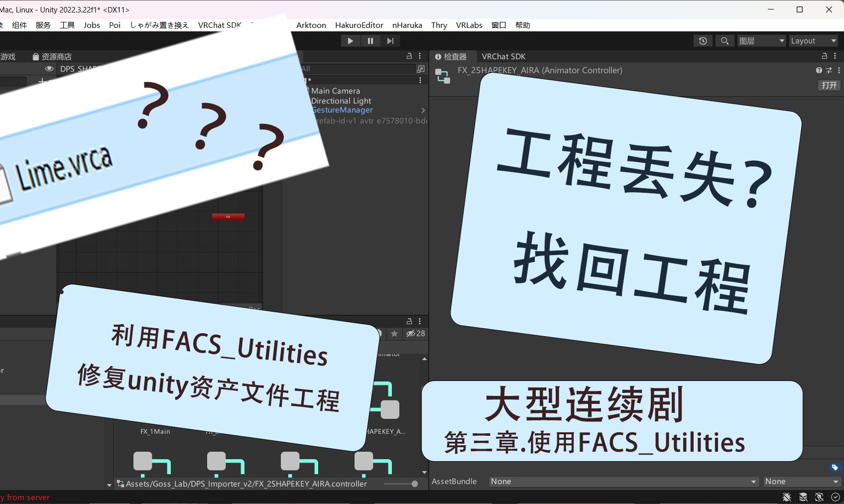Open the nHaruka menu
This screenshot has width=844, height=504.
(x=407, y=25)
